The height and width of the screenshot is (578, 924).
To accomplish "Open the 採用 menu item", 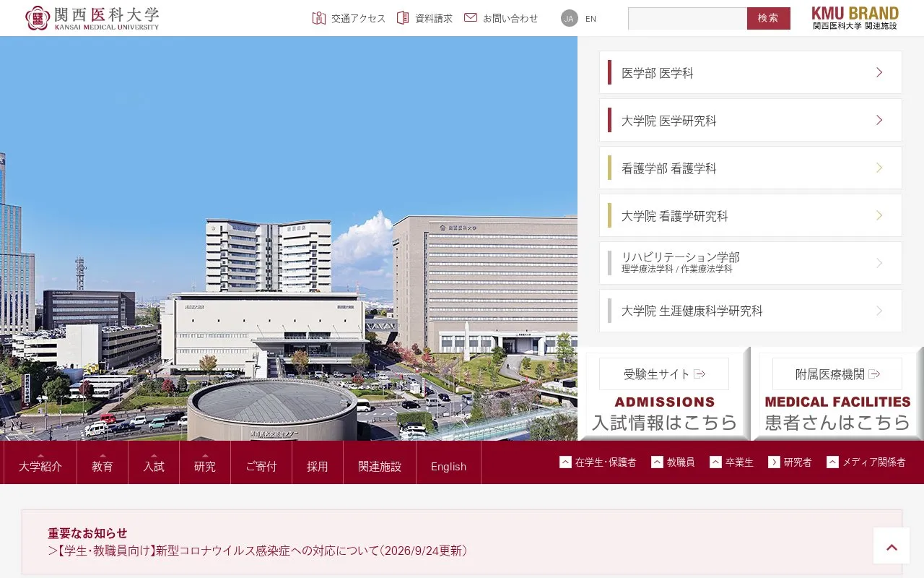I will (x=318, y=462).
